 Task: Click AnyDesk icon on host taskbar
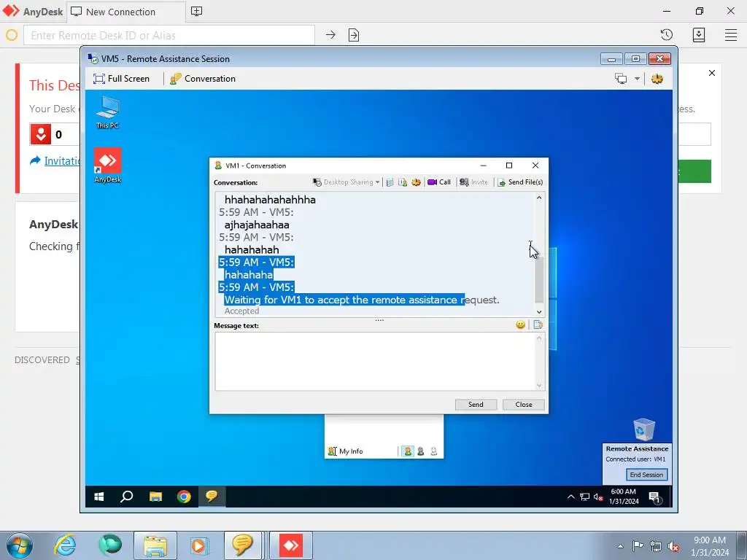point(291,545)
